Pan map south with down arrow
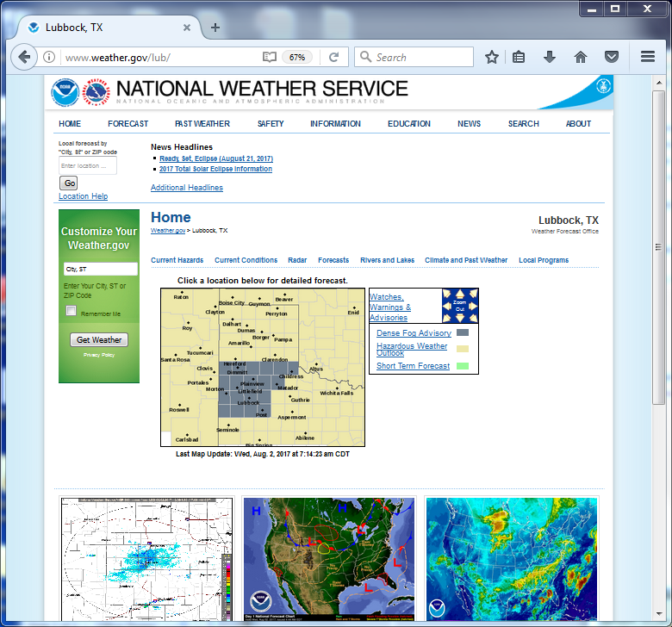 pos(460,318)
